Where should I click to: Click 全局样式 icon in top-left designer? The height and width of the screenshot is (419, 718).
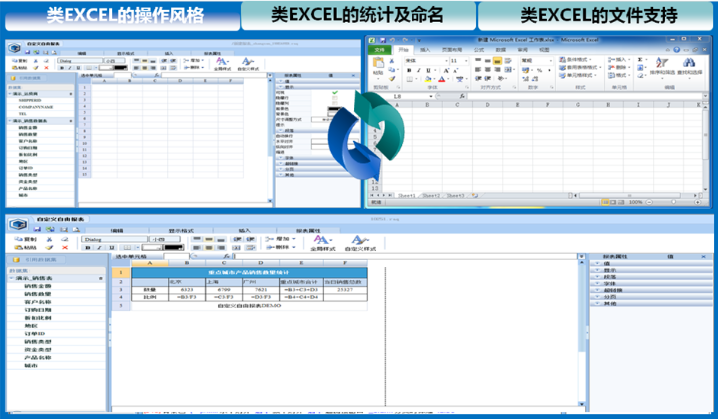pyautogui.click(x=222, y=63)
